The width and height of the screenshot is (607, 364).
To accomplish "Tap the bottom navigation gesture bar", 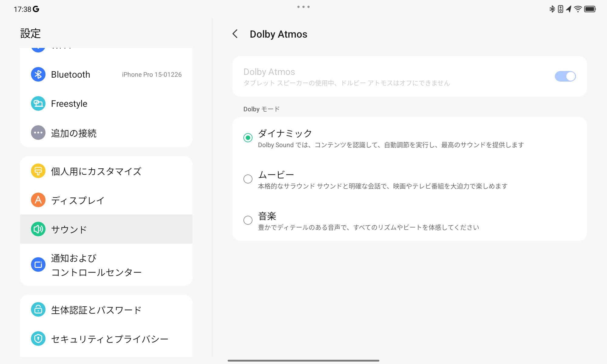I will 303,361.
